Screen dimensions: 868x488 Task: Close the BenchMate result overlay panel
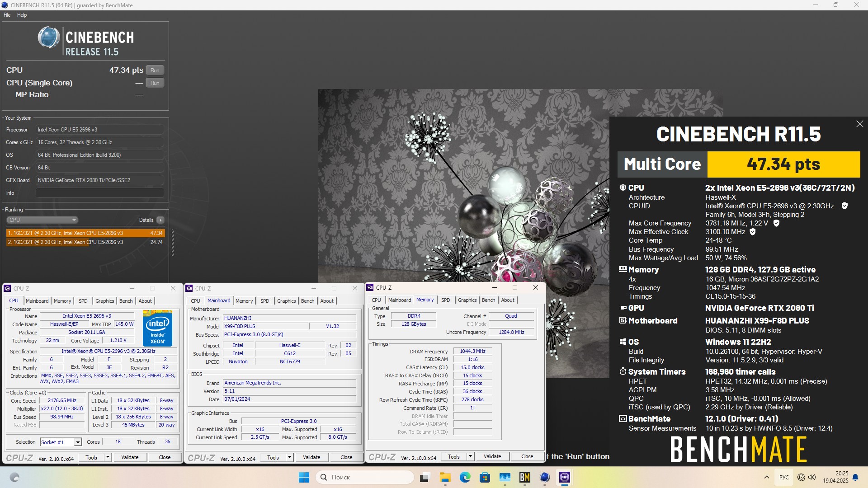[859, 124]
